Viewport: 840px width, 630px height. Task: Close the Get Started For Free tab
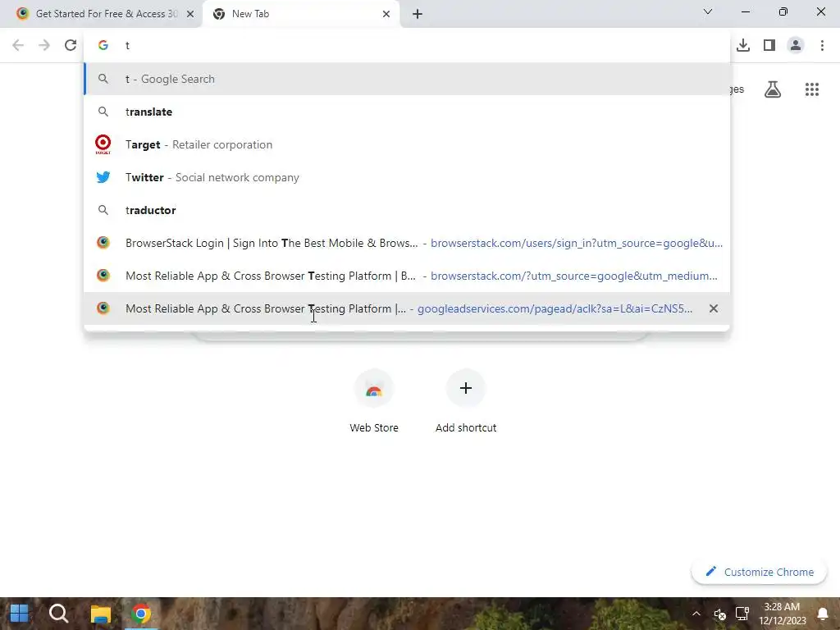coord(190,14)
